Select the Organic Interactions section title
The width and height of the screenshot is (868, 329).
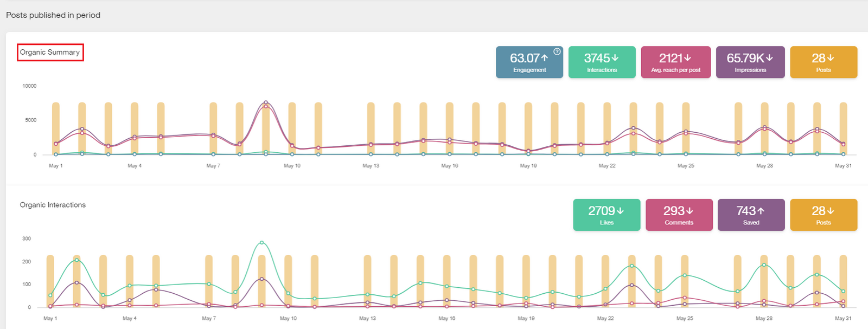click(x=53, y=205)
